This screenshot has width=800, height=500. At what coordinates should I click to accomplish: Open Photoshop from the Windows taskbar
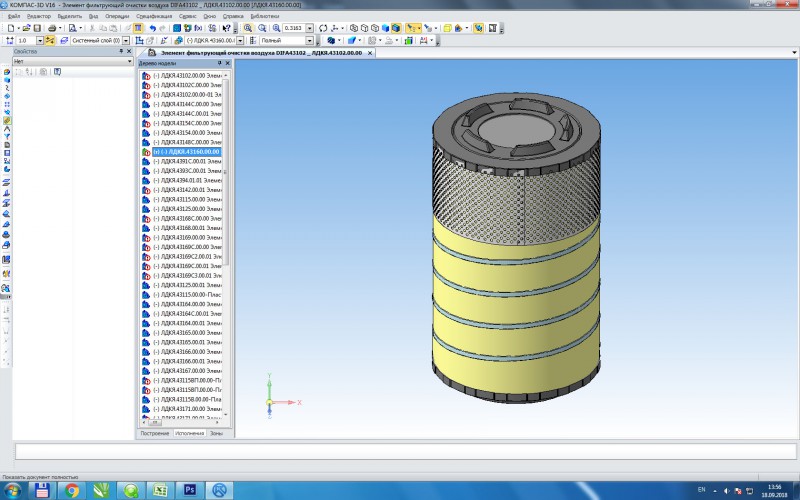(188, 490)
